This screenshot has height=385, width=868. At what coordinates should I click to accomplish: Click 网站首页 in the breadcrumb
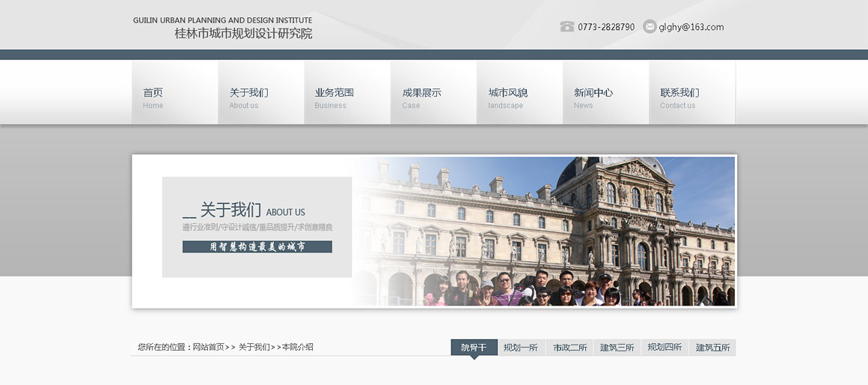tap(208, 347)
